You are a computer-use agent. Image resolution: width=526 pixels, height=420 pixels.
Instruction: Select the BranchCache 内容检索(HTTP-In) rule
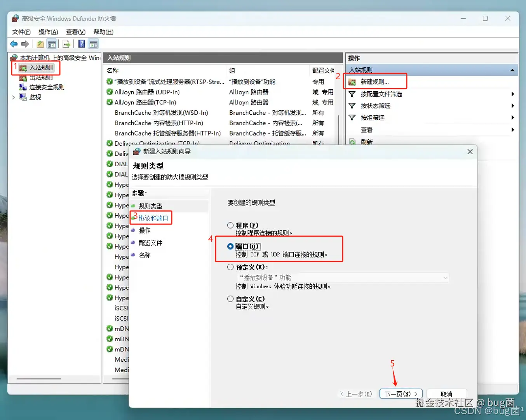click(159, 123)
